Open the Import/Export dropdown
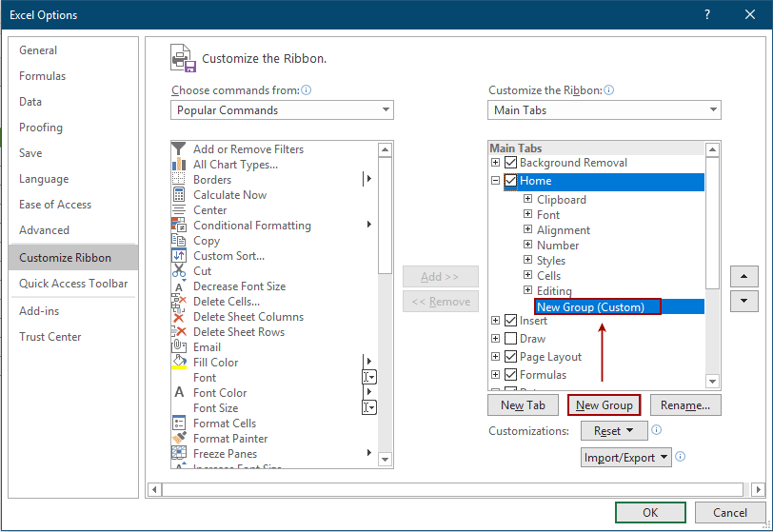 pyautogui.click(x=626, y=457)
